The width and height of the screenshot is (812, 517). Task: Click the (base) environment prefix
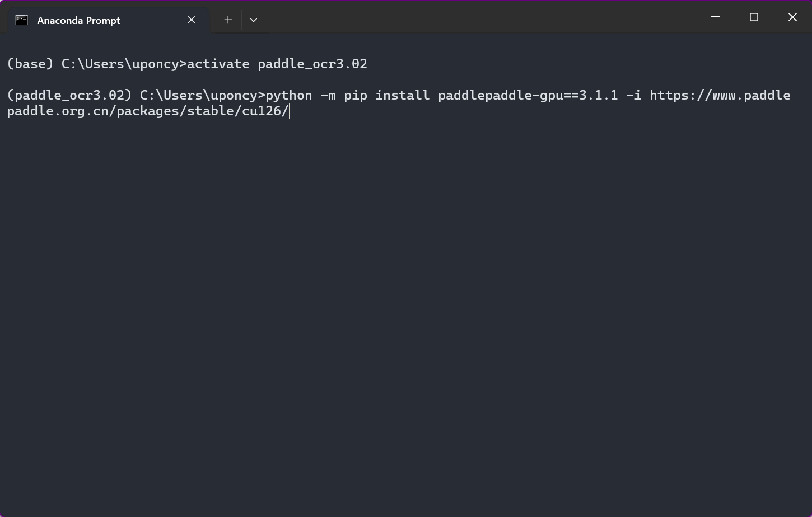[x=30, y=64]
